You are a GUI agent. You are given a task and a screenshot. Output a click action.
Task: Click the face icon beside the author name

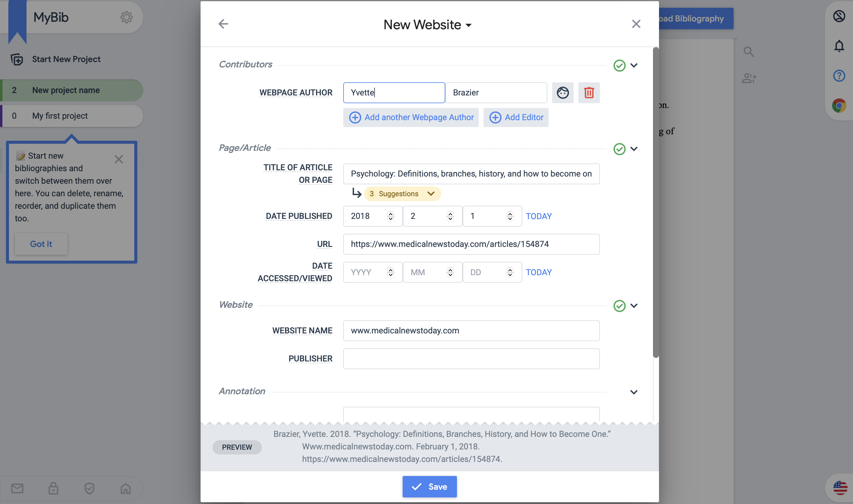point(562,92)
